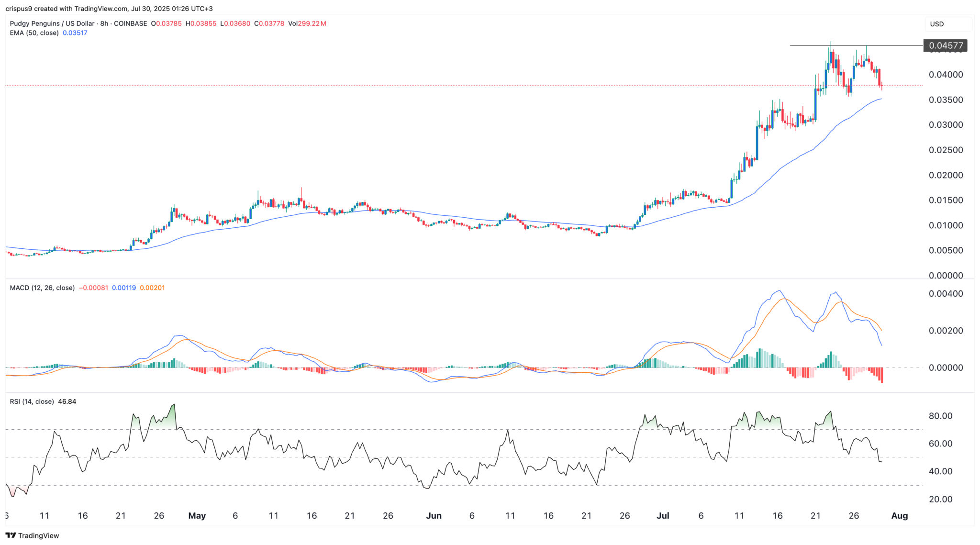
Task: Click the 0.00200 MACD axis label
Action: tap(946, 331)
